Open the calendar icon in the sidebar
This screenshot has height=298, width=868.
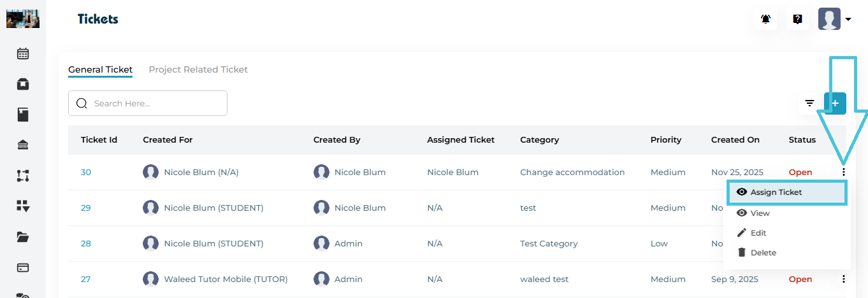coord(23,54)
